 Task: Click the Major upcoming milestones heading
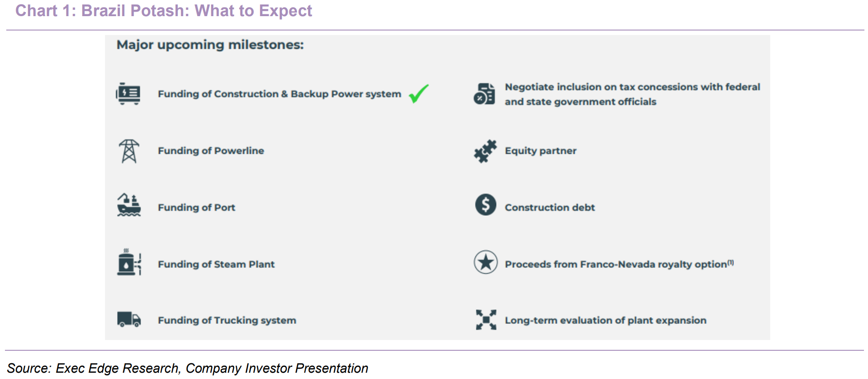point(210,45)
